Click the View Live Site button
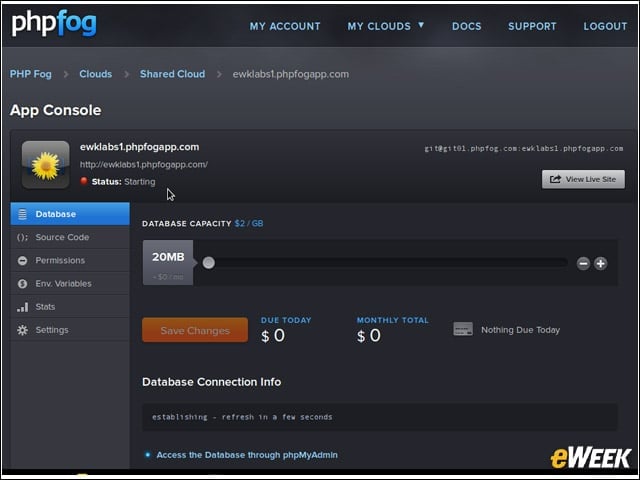The image size is (640, 480). 583,179
